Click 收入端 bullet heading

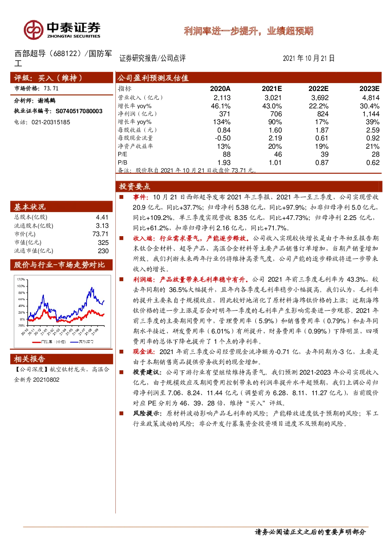click(x=191, y=238)
